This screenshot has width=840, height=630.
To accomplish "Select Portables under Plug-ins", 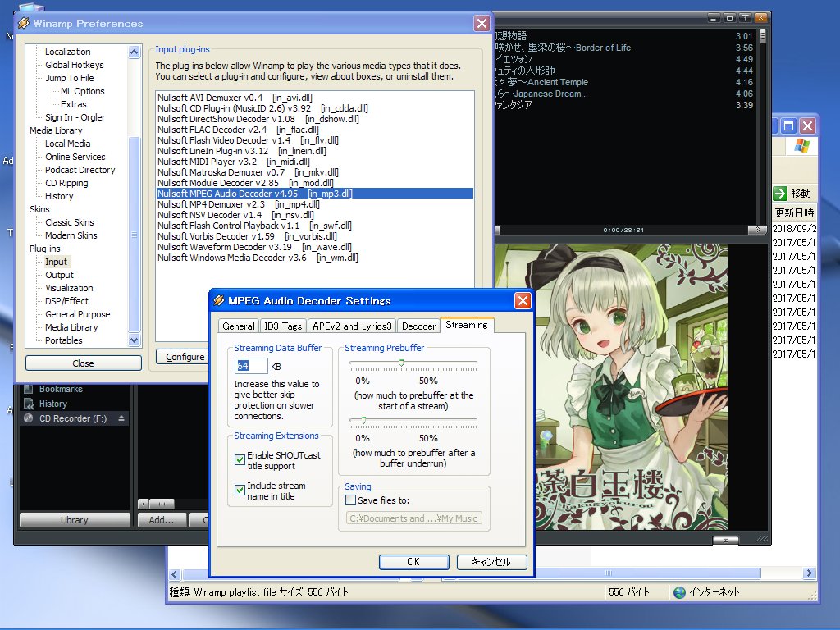I will (x=63, y=340).
